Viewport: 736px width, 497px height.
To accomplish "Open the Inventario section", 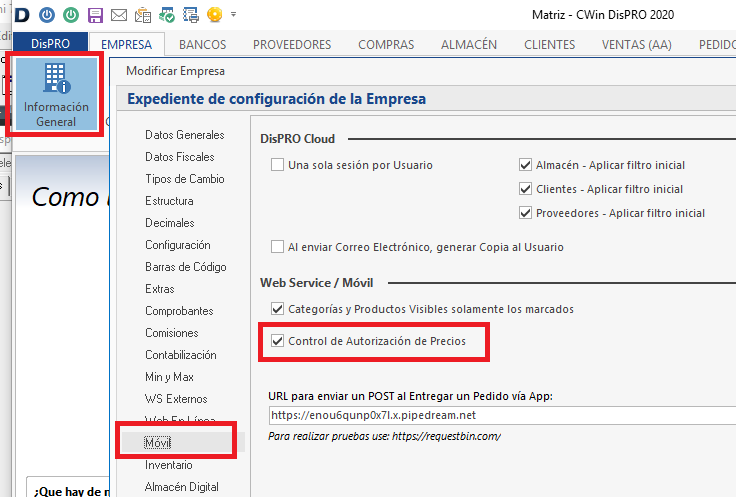I will (169, 465).
